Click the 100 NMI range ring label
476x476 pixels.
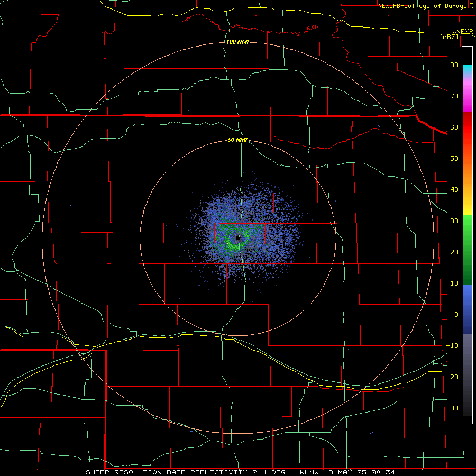click(237, 42)
